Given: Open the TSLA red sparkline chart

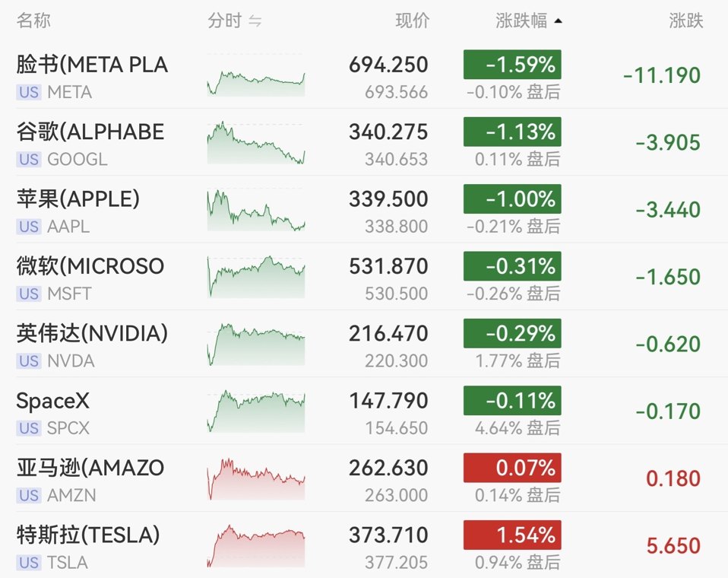Looking at the screenshot, I should [256, 546].
